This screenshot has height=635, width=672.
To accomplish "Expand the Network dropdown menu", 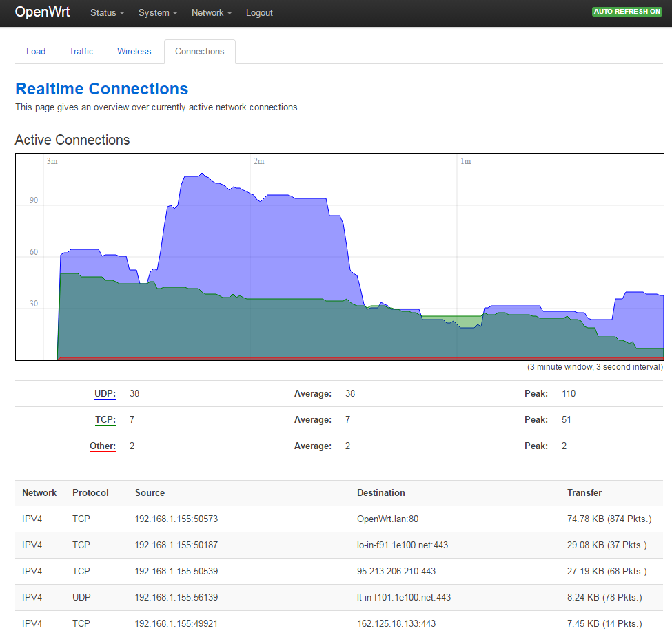I will coord(211,13).
